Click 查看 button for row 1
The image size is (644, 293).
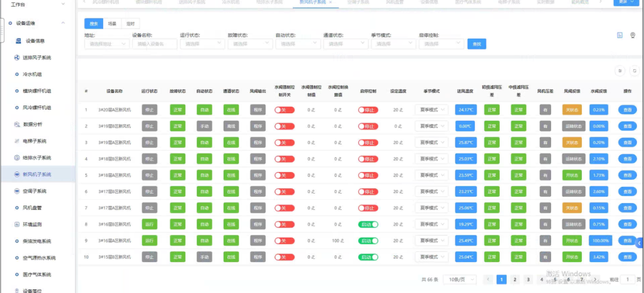(627, 110)
